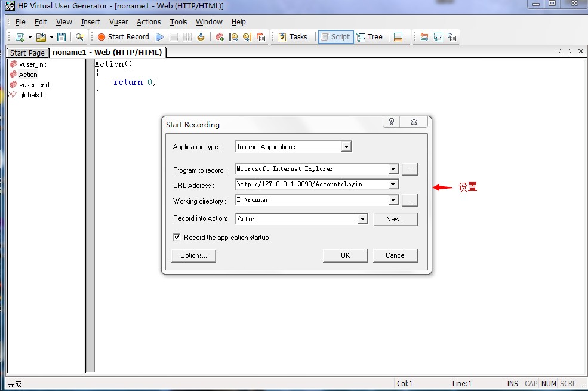588x391 pixels.
Task: Close the current document tab X
Action: click(x=580, y=51)
